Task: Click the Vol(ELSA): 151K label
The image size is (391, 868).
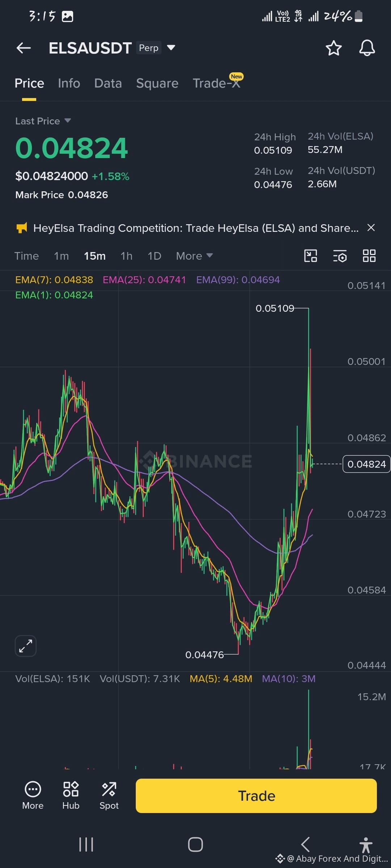Action: coord(52,678)
